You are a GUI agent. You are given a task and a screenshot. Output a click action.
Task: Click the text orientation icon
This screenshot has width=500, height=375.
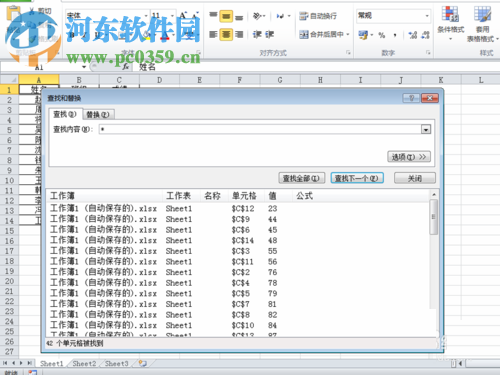coord(258,16)
